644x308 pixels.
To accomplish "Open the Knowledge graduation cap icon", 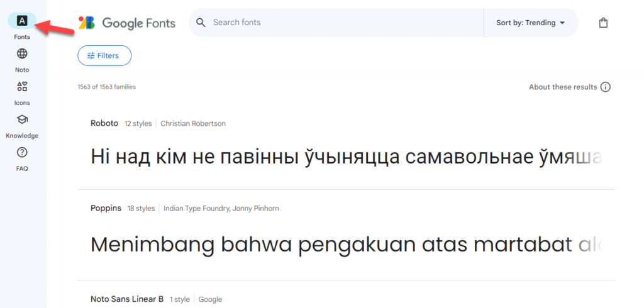I will point(22,119).
